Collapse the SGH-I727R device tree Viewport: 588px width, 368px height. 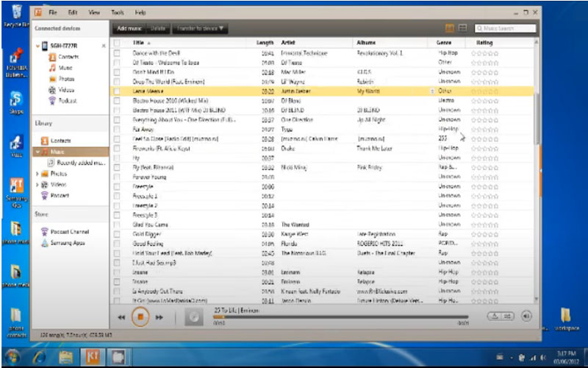click(x=37, y=46)
